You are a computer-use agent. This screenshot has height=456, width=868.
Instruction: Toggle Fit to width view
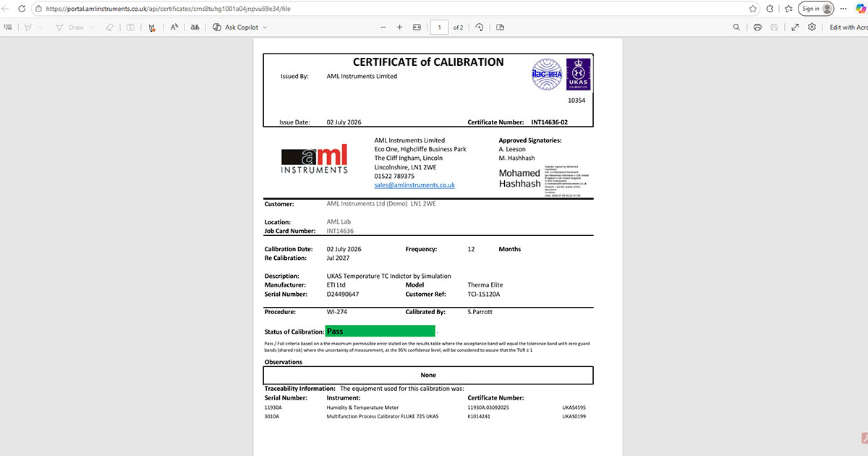coord(417,27)
